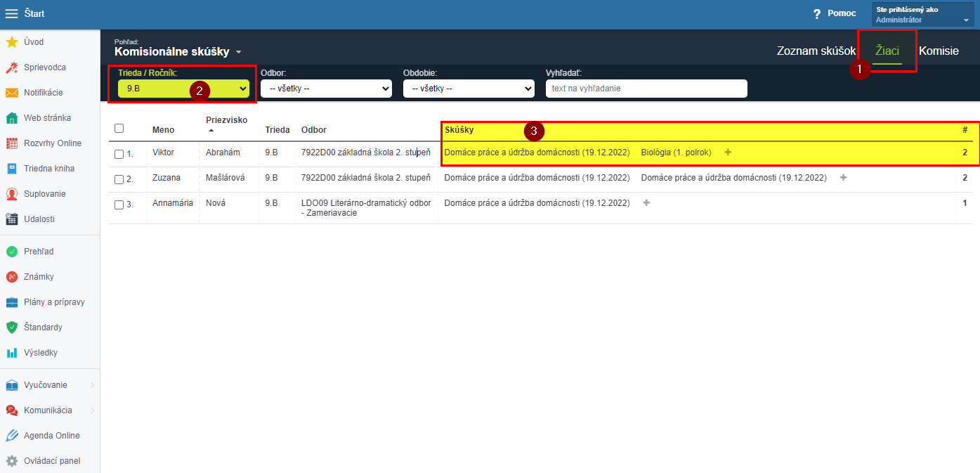Switch to the Komisie tab

click(938, 51)
